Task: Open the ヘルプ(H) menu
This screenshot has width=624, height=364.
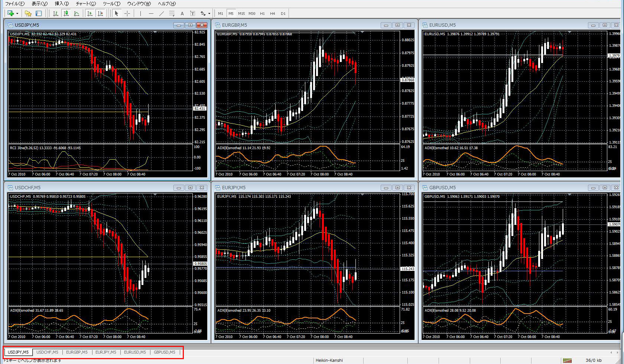Action: 167,4
